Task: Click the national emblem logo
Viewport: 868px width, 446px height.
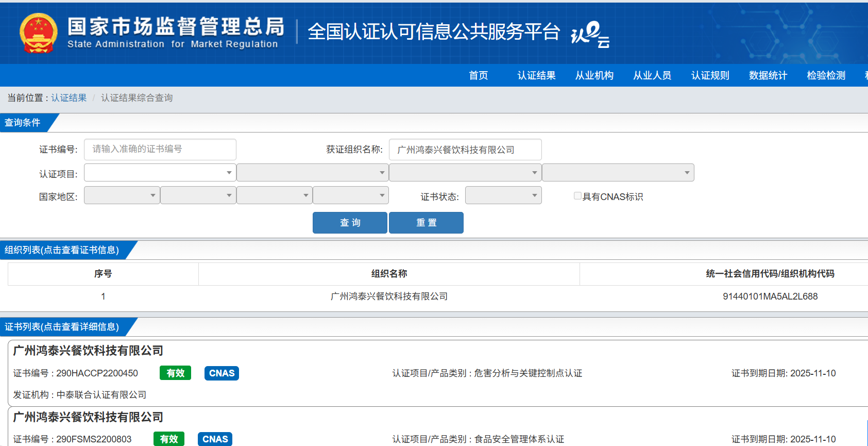Action: (x=38, y=33)
